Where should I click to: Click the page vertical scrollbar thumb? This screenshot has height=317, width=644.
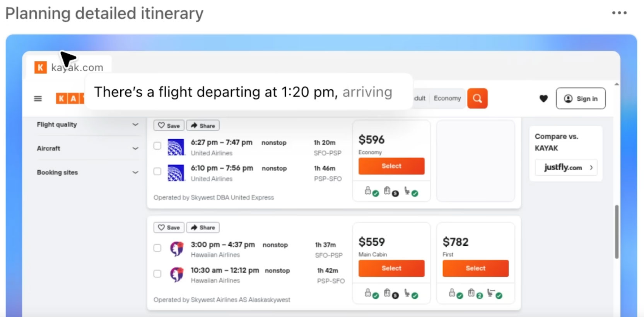[x=617, y=231]
